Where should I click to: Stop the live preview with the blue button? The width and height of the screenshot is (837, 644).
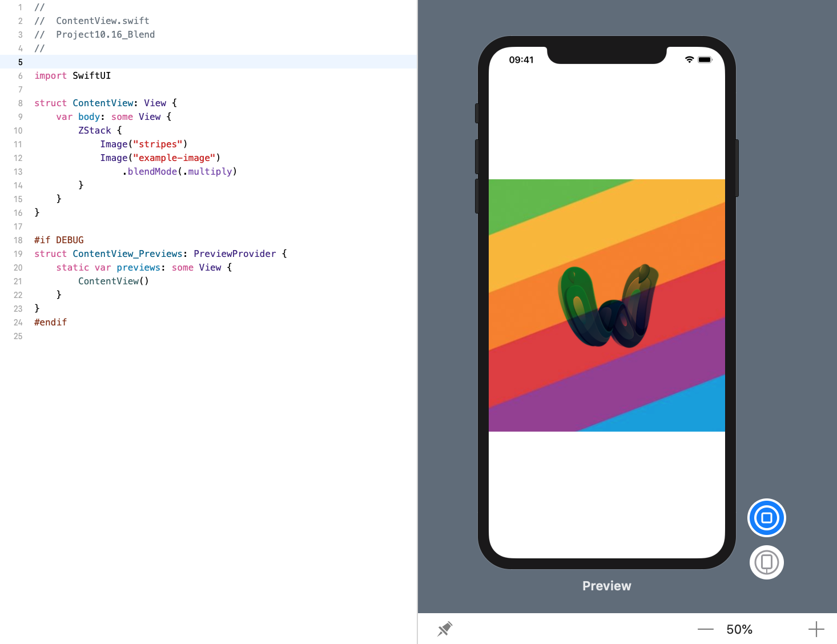767,518
